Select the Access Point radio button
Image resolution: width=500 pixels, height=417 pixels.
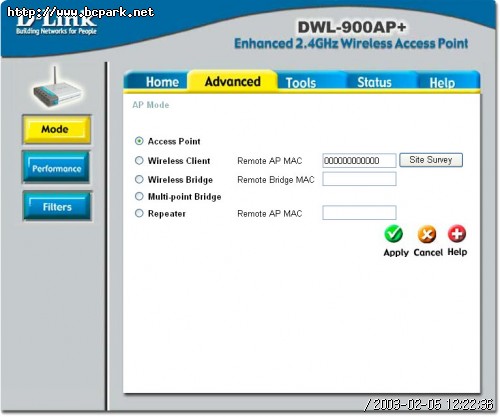[x=139, y=141]
